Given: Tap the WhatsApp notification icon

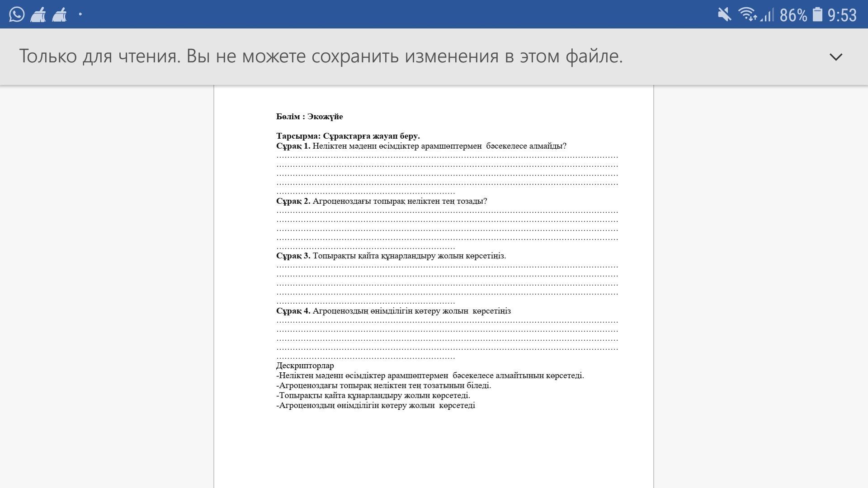Looking at the screenshot, I should pos(17,14).
